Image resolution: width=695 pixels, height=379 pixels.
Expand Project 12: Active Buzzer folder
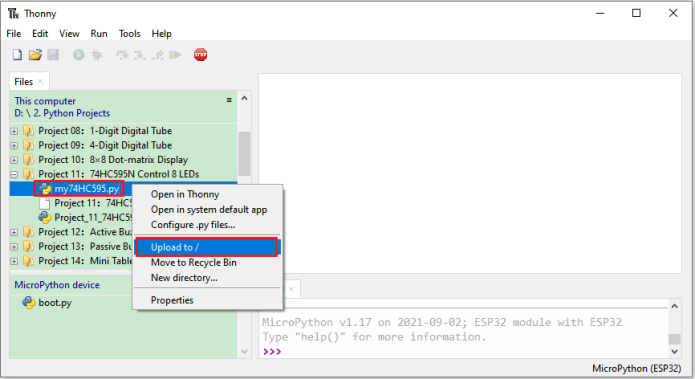pyautogui.click(x=14, y=232)
